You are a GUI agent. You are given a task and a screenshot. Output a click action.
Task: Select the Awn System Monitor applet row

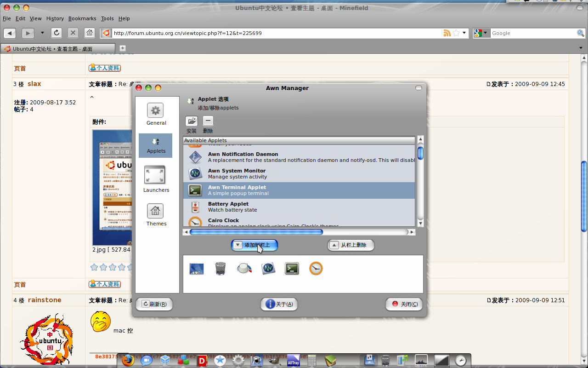299,174
